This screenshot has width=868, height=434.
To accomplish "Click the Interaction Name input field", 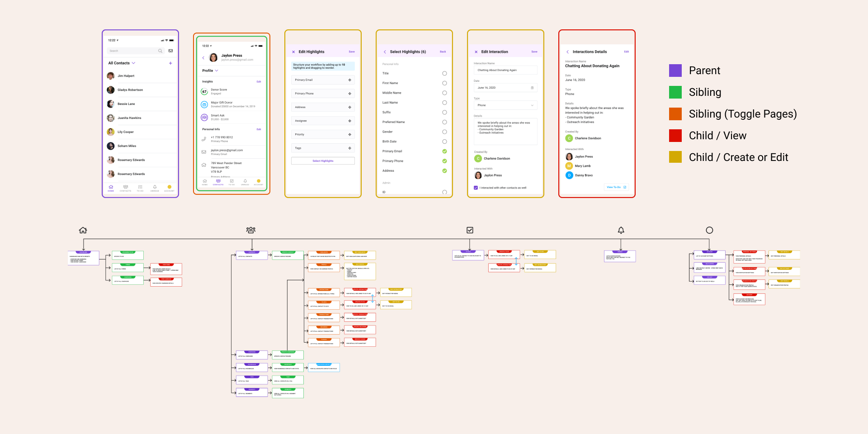I will [505, 70].
